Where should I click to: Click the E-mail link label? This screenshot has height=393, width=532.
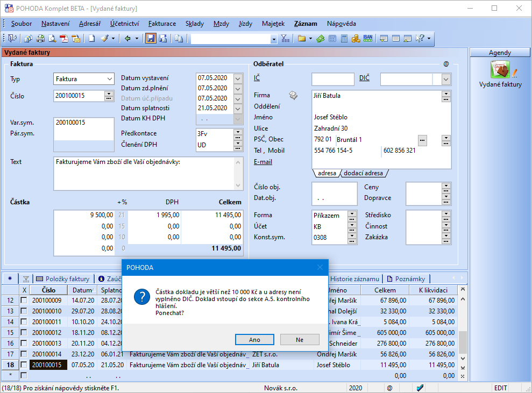click(x=263, y=162)
